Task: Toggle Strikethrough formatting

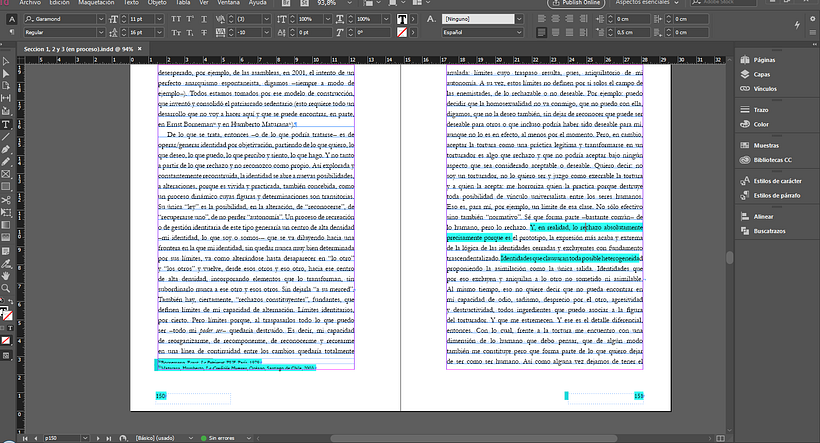Action: (x=204, y=32)
